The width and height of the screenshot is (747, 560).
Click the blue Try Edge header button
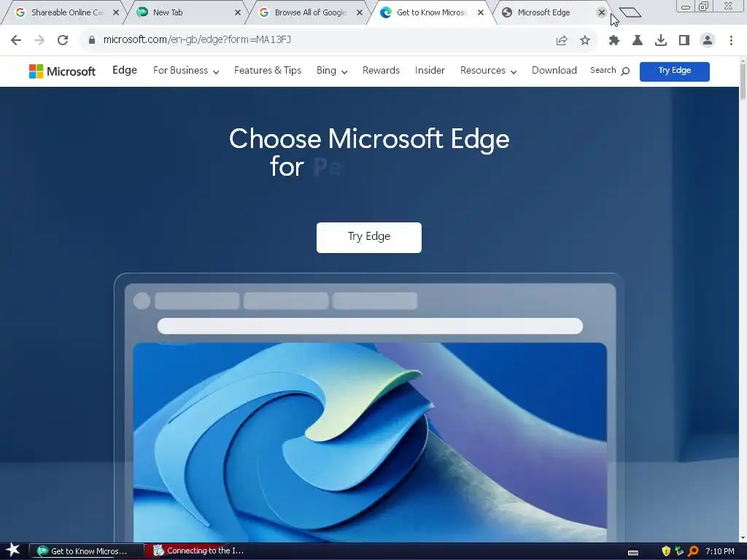[675, 71]
